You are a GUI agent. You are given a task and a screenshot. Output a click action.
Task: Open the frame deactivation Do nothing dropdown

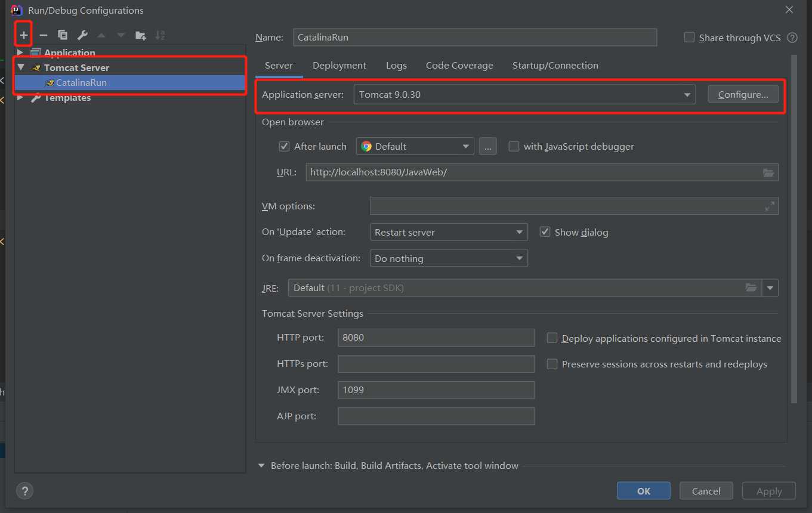pos(449,258)
